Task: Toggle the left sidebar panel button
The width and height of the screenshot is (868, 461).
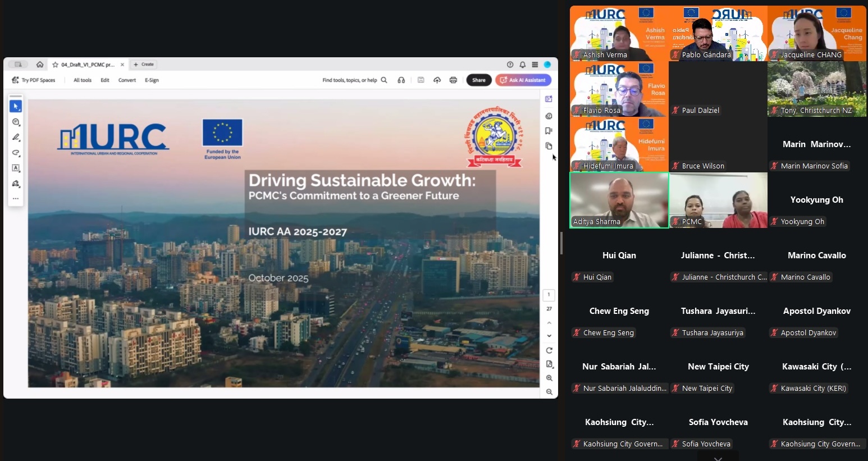Action: coord(18,65)
